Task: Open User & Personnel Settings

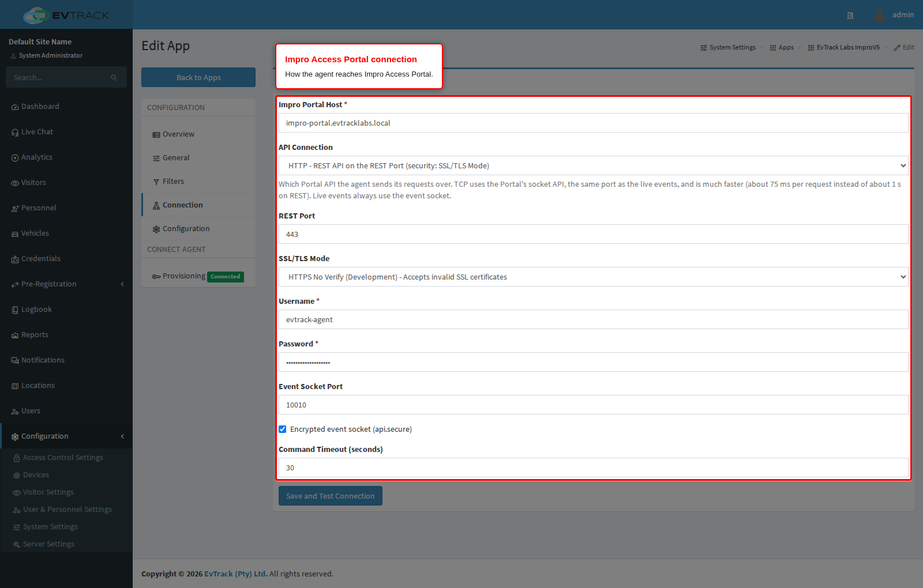Action: [x=67, y=510]
